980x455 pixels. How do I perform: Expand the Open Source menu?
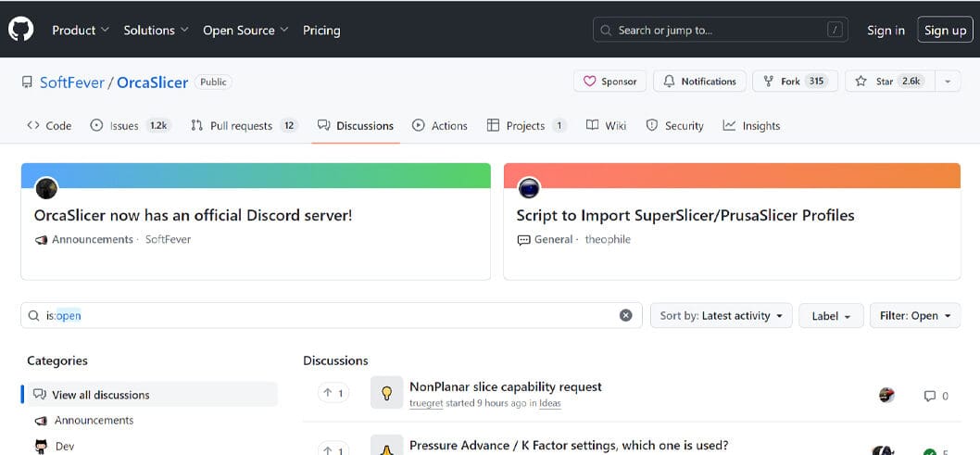pyautogui.click(x=245, y=30)
